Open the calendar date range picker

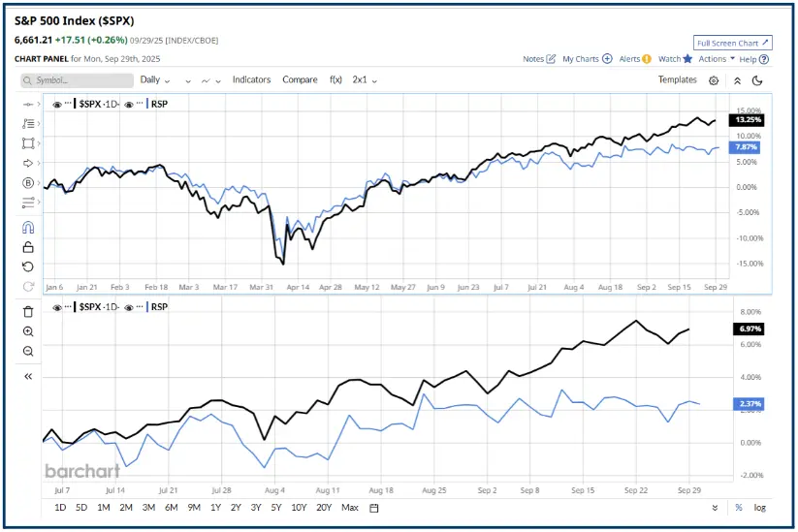point(374,508)
